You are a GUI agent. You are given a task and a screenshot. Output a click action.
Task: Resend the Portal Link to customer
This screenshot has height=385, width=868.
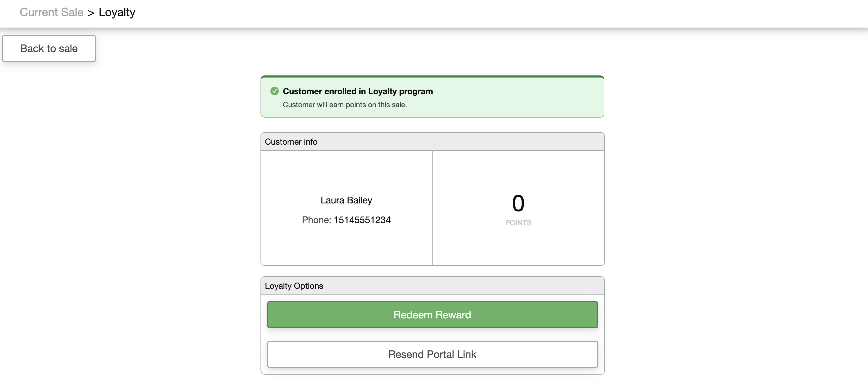point(432,354)
